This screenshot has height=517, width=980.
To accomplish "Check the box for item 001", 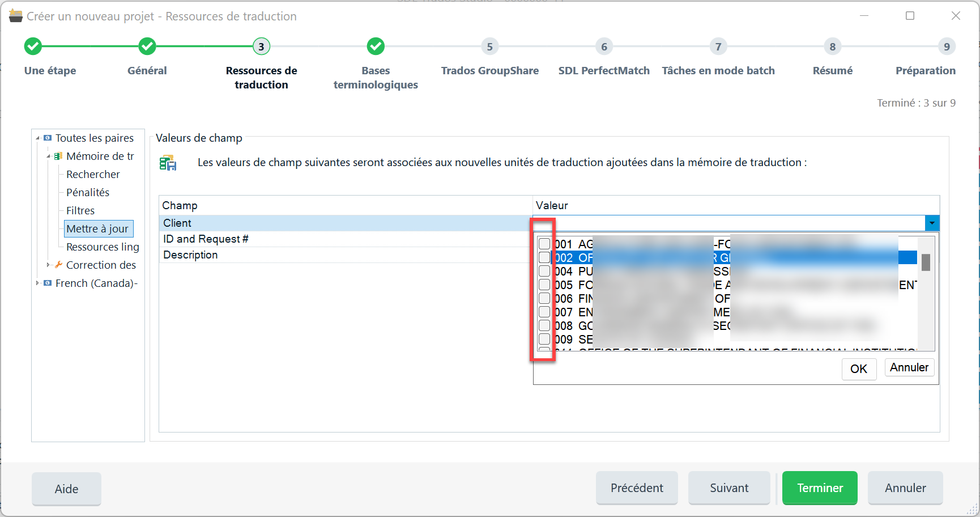I will (544, 244).
